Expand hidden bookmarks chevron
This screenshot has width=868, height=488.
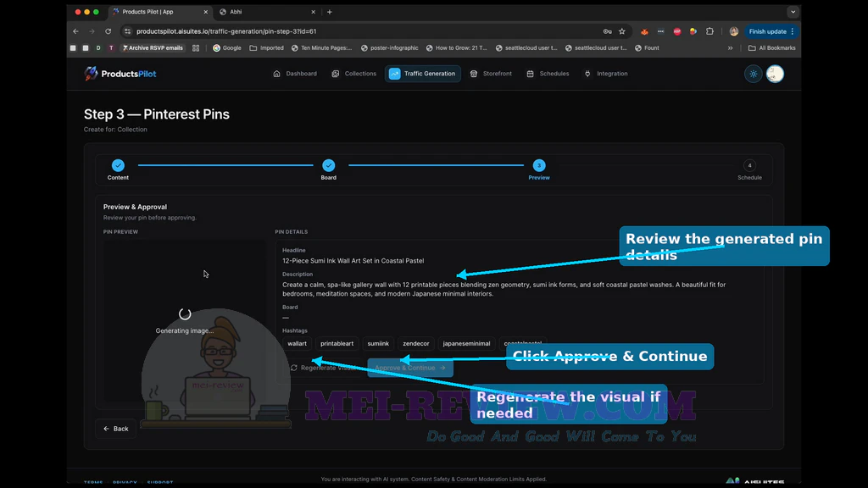[x=730, y=48]
